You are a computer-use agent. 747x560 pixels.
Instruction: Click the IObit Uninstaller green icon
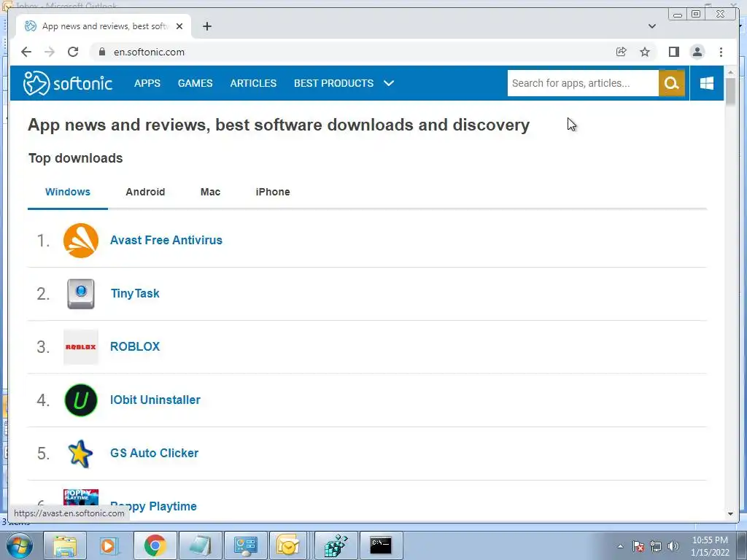click(x=80, y=400)
